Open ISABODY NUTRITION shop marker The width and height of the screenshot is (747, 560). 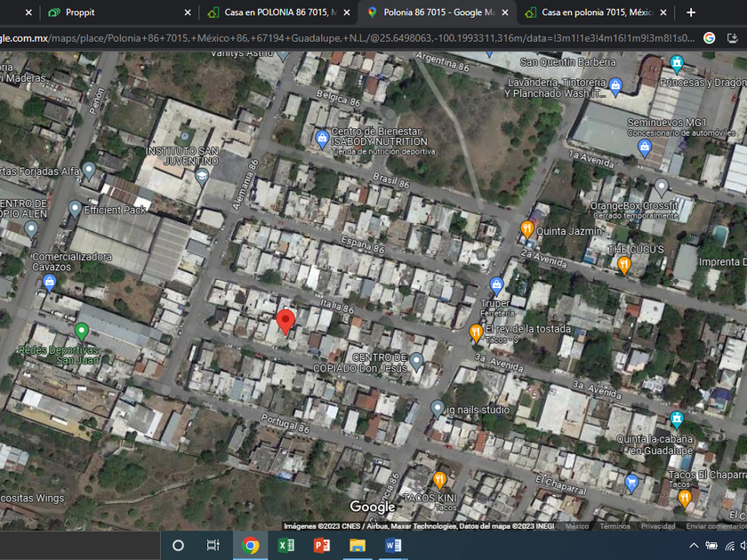(x=322, y=140)
